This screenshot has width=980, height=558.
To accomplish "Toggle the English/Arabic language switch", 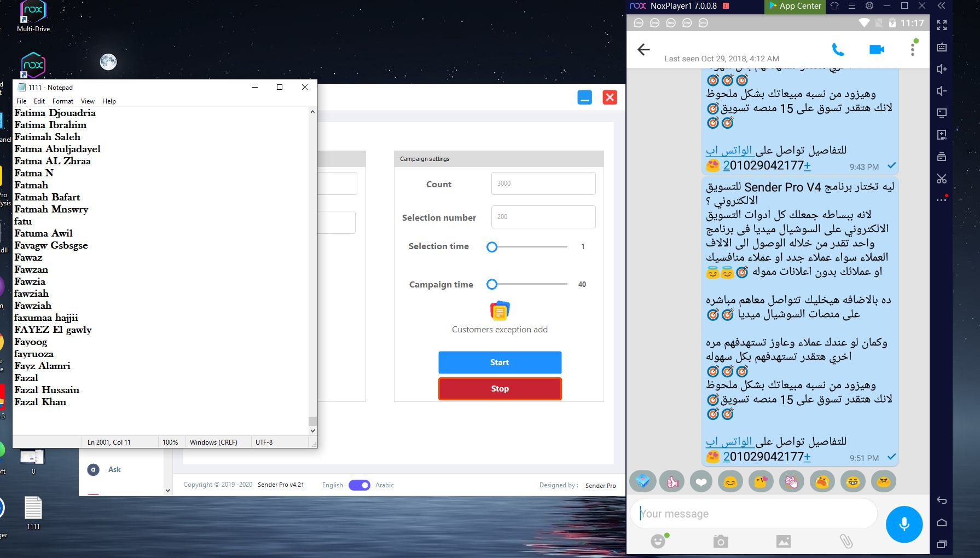I will tap(359, 485).
